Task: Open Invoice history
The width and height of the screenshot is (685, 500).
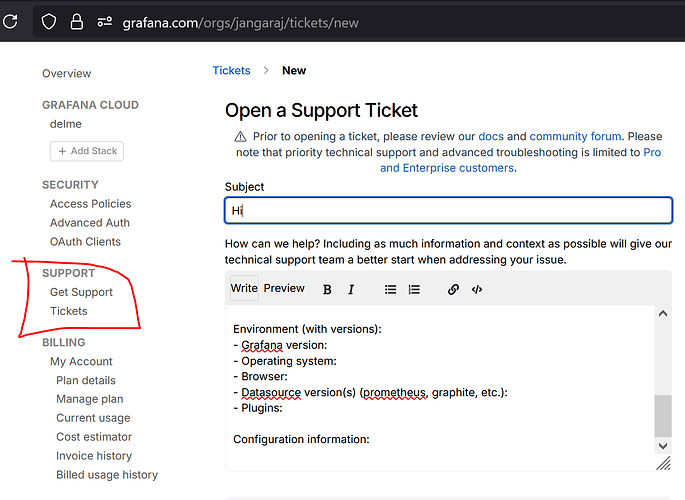Action: [94, 456]
